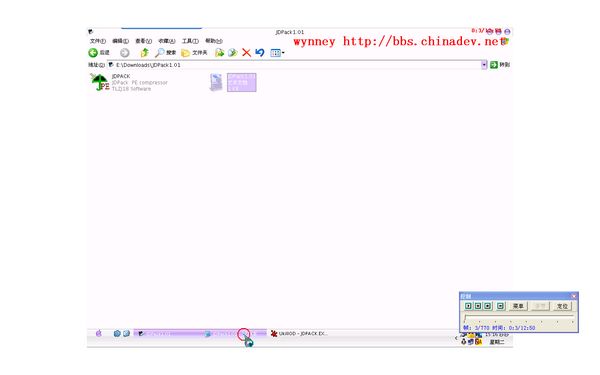Click the 菜单 button in control panel
Screen dimensions: 600x375
click(x=518, y=306)
